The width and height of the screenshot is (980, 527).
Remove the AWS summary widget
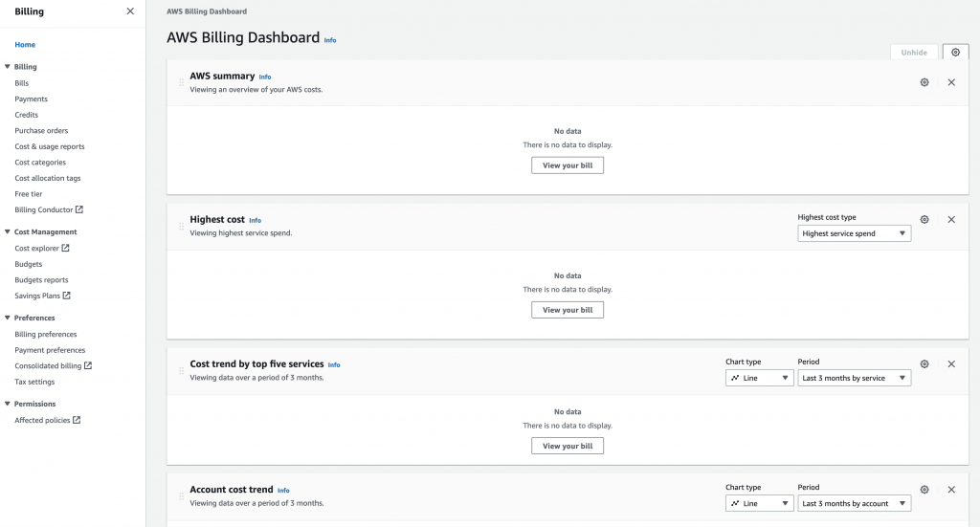[x=951, y=82]
